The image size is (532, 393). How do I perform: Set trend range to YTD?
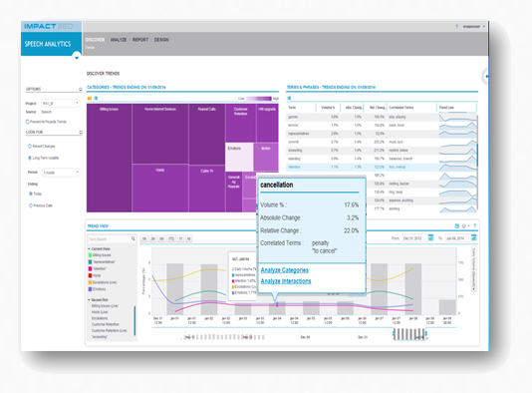pyautogui.click(x=170, y=238)
